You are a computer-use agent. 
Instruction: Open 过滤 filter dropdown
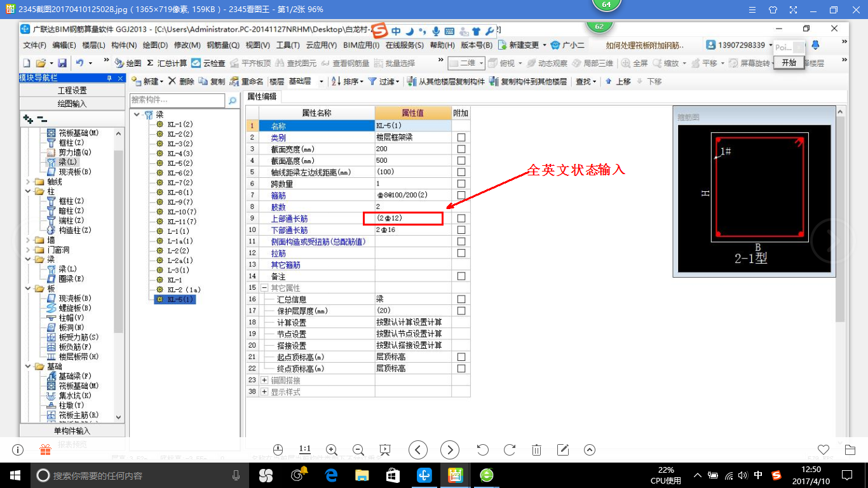click(x=384, y=81)
